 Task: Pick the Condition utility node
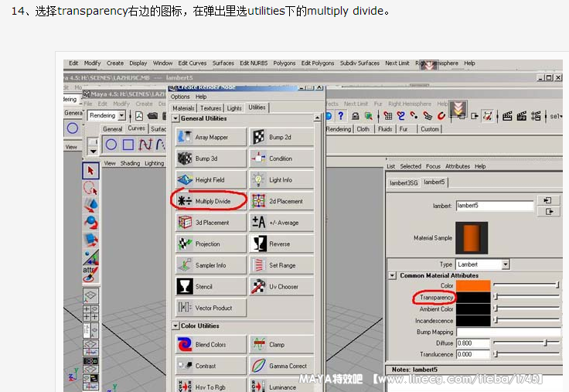[281, 159]
